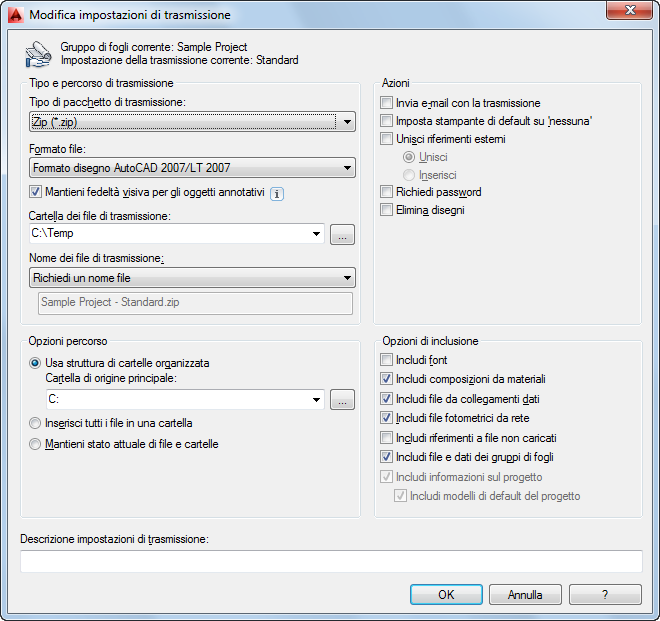
Task: Enable Invia e-mail con la trasmissione
Action: (387, 103)
